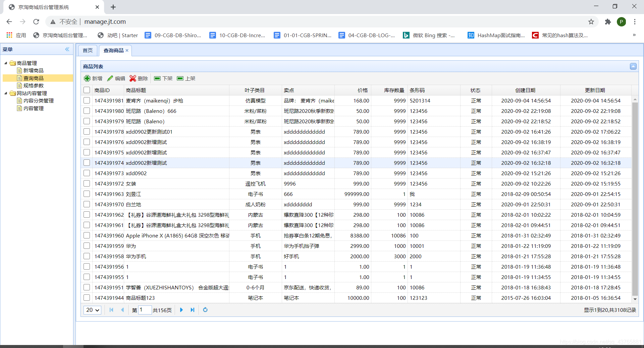Toggle the select-all checkbox in header
The height and width of the screenshot is (348, 644).
click(x=87, y=90)
